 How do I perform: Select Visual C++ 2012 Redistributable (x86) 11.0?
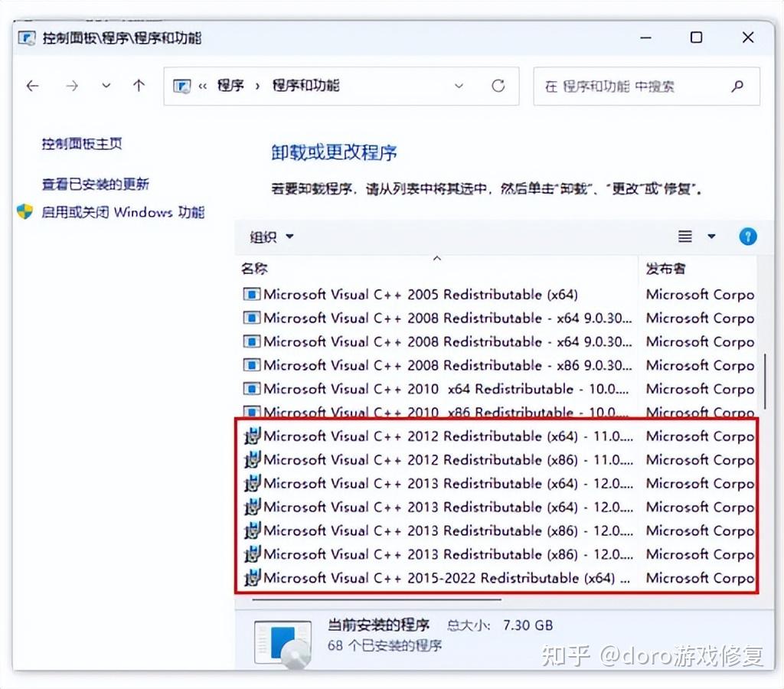448,460
